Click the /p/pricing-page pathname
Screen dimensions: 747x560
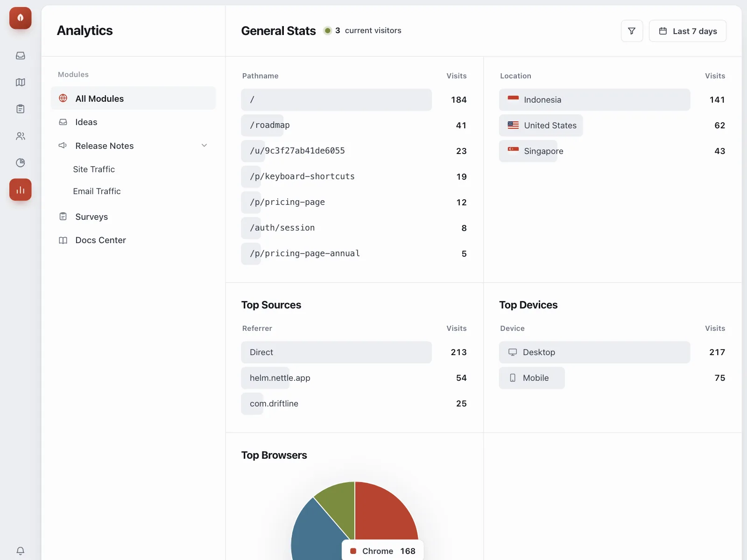tap(287, 202)
